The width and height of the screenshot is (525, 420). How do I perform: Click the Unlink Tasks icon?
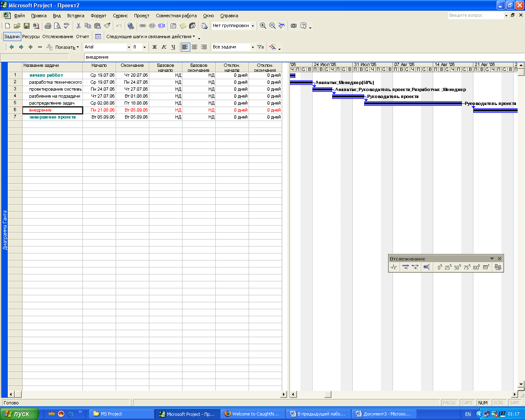point(152,26)
